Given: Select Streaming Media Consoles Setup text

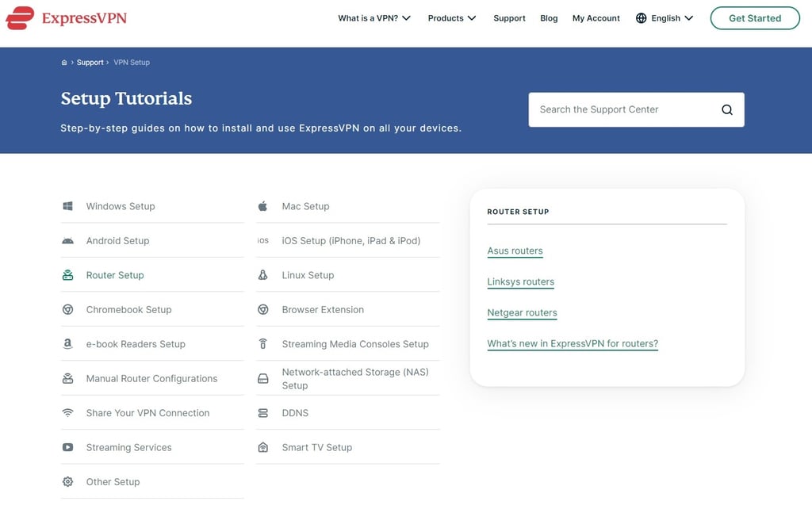Looking at the screenshot, I should [x=355, y=344].
